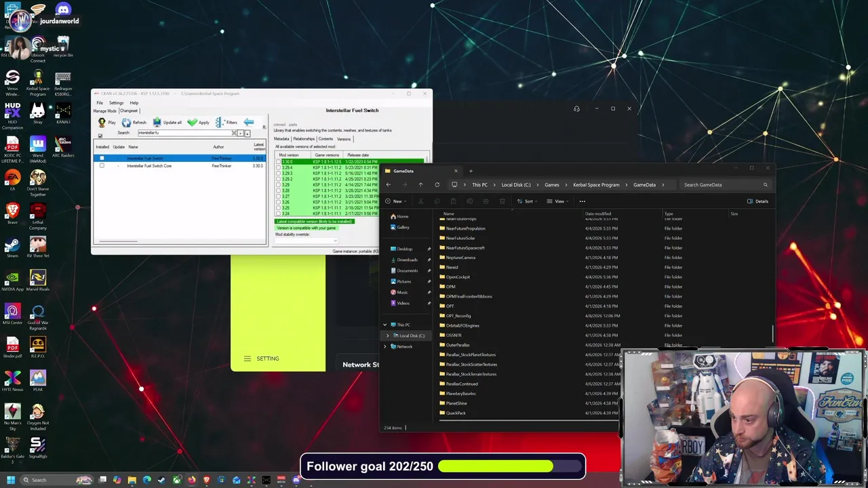Expand chevron after GameData in address bar
The image size is (868, 488).
pyautogui.click(x=663, y=185)
